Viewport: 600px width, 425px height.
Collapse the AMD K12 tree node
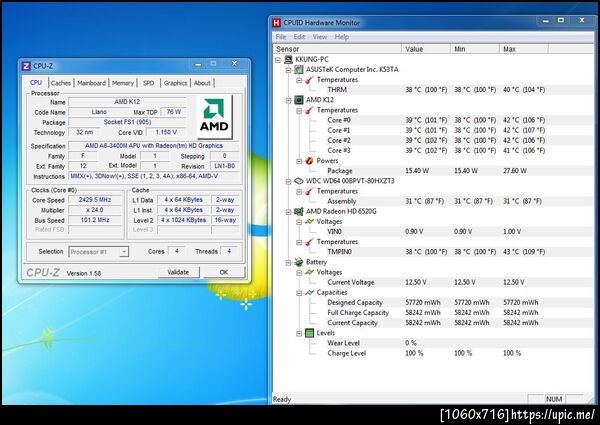click(289, 100)
